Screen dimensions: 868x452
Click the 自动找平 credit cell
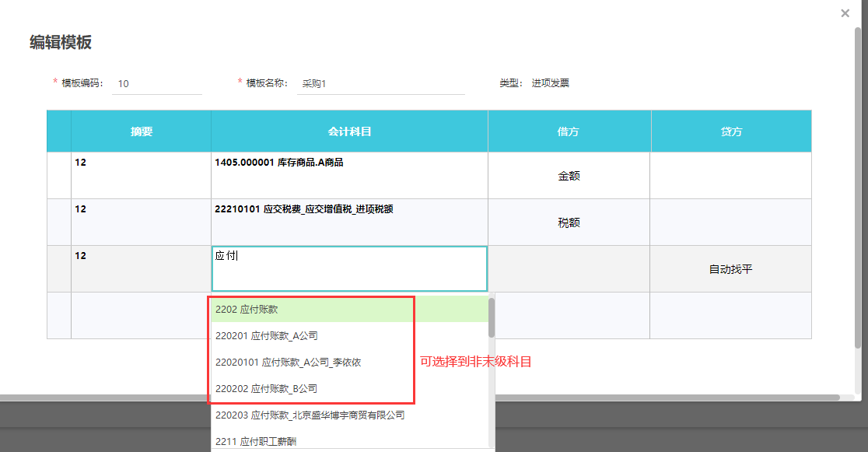coord(730,269)
